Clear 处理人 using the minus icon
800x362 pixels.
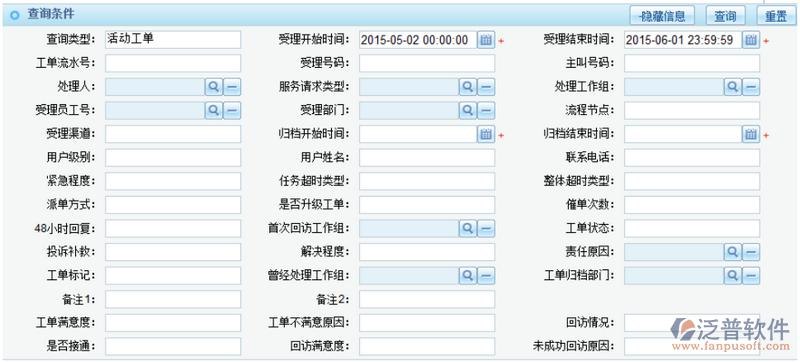click(x=232, y=87)
